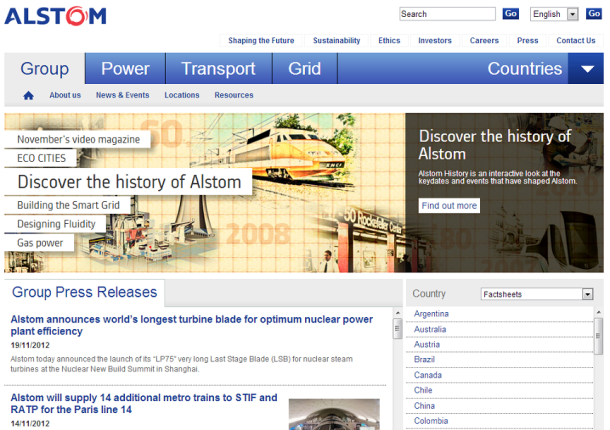Click the Countries menu label

coord(524,69)
